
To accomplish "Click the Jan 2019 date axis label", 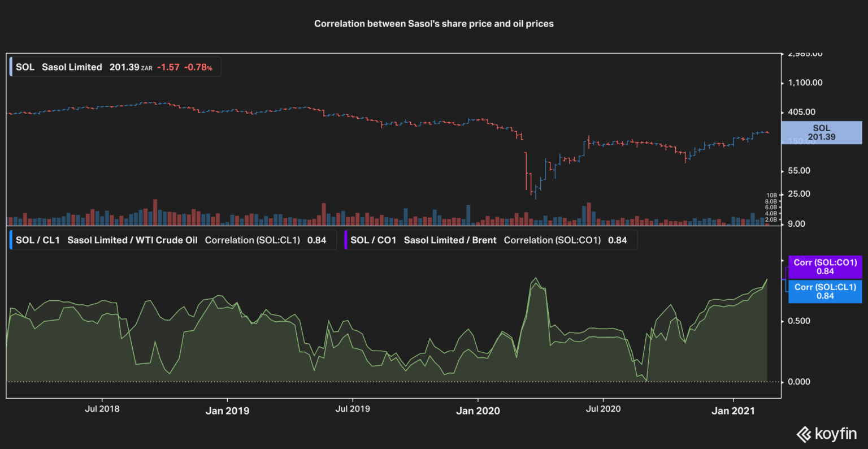I will tap(227, 411).
